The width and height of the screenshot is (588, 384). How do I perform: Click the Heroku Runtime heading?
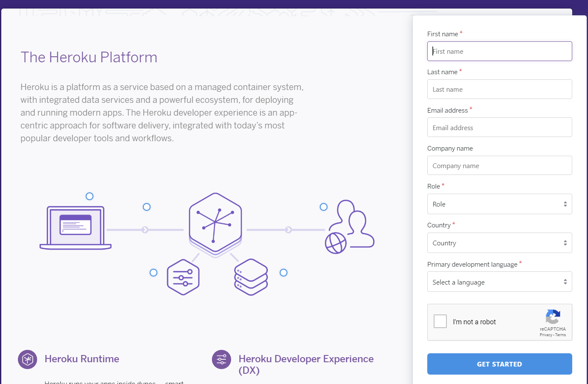click(x=82, y=359)
